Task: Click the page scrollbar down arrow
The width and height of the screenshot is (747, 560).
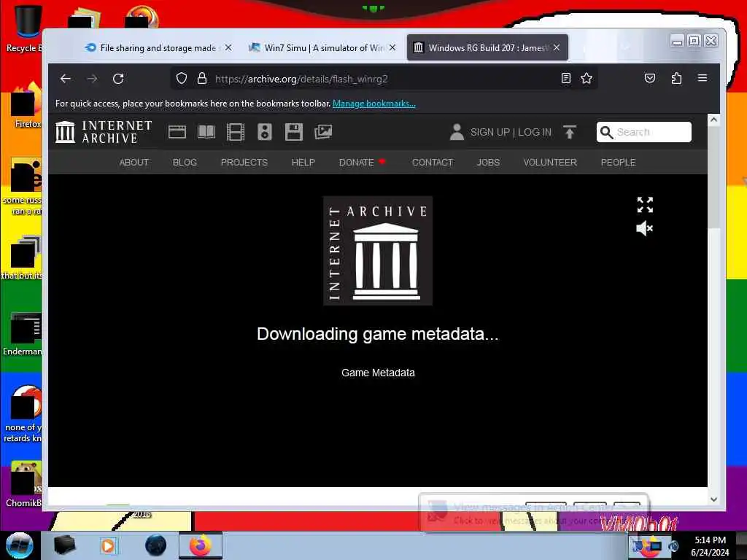Action: click(713, 499)
